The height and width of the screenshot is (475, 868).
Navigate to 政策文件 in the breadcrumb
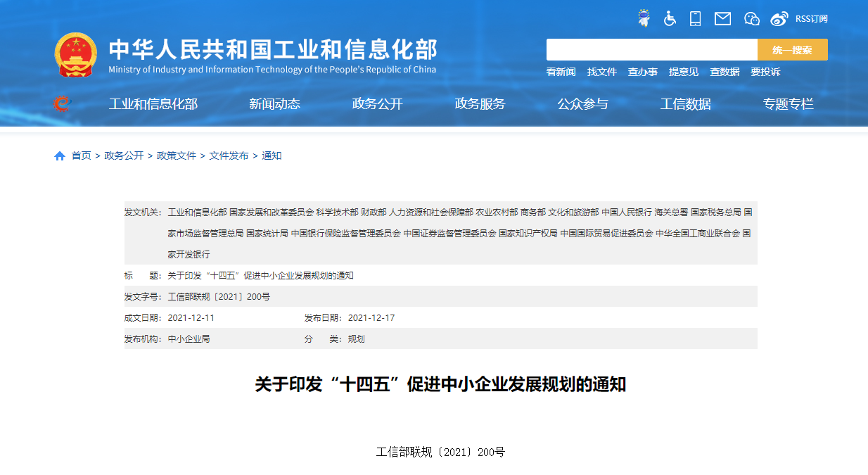(x=177, y=156)
